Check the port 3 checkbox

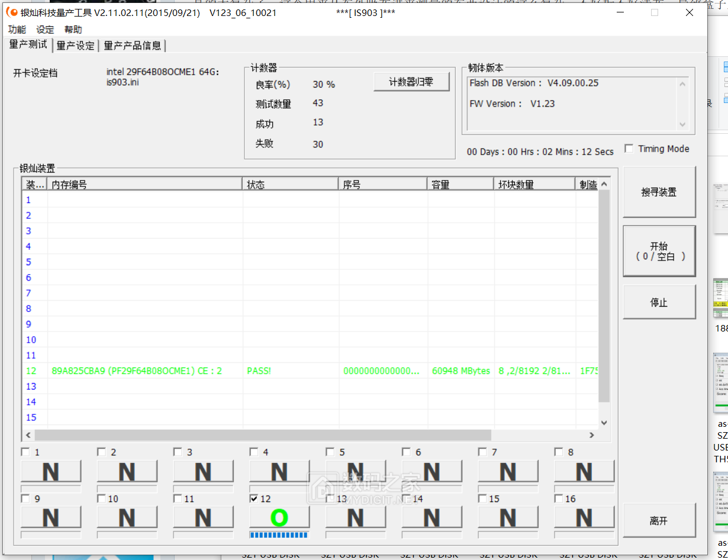coord(178,452)
